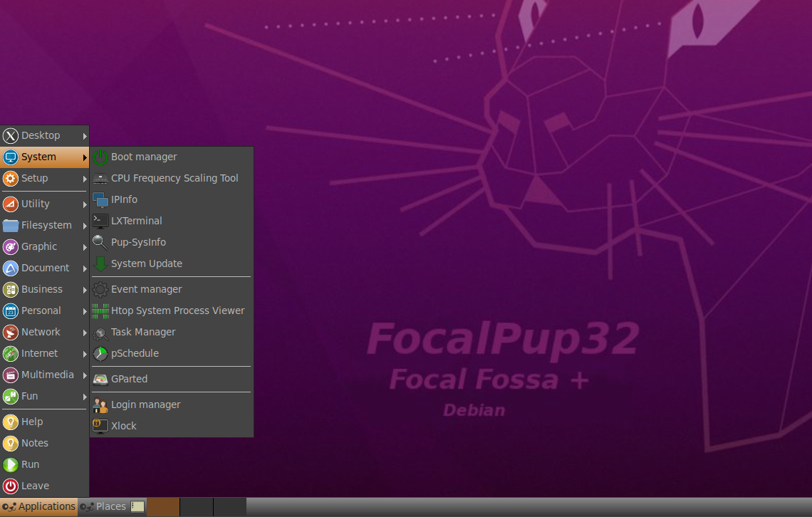812x517 pixels.
Task: Open Login manager
Action: (172, 404)
